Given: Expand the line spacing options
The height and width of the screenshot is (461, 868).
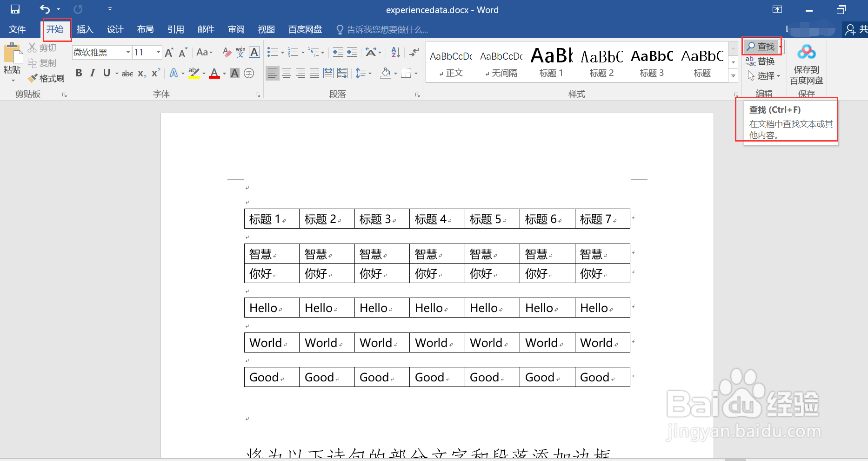Looking at the screenshot, I should (368, 73).
